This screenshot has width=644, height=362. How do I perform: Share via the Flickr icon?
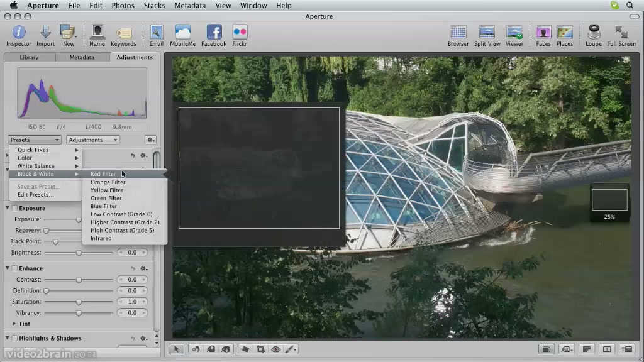(x=240, y=33)
